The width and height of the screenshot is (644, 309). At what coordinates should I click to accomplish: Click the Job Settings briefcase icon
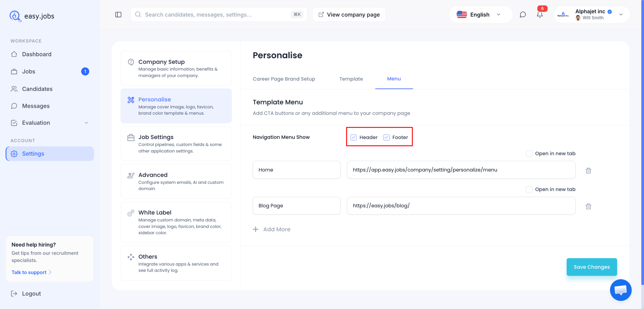click(x=131, y=138)
